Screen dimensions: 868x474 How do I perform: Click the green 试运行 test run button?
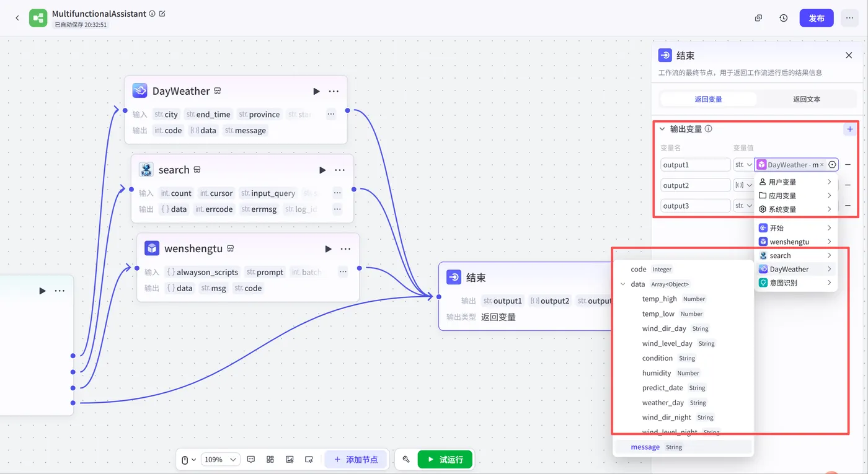click(x=445, y=460)
